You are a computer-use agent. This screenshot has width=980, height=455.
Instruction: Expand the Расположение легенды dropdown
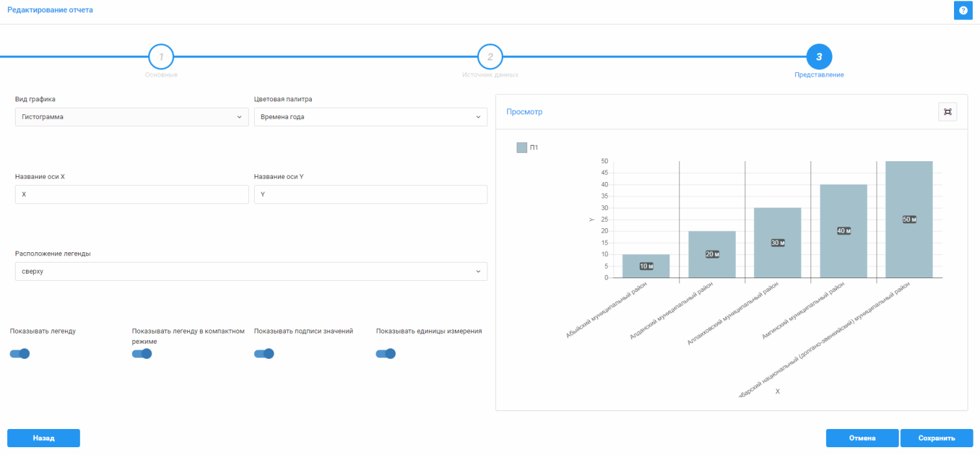click(x=251, y=271)
